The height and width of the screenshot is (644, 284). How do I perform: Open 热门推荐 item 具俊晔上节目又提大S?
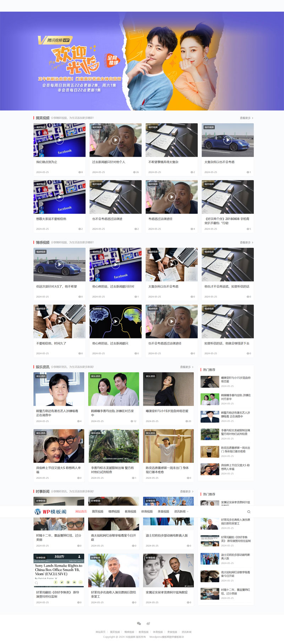236,467
